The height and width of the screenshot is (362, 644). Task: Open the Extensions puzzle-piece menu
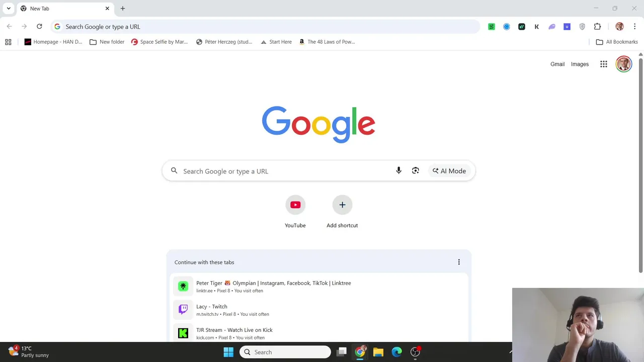tap(597, 27)
